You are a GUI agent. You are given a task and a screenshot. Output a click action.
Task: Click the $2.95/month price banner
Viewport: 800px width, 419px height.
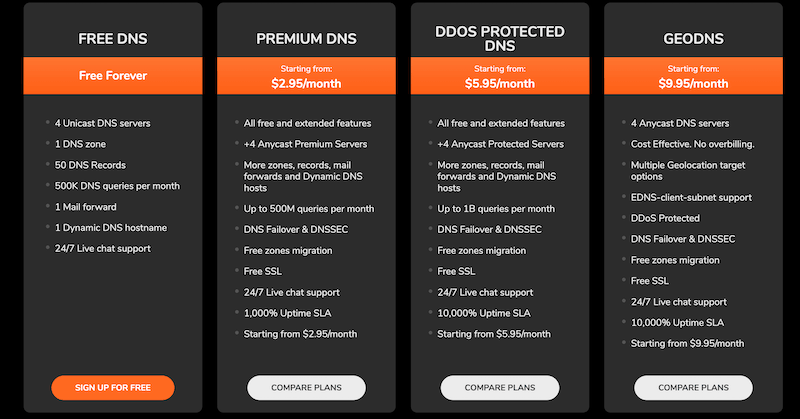(x=306, y=78)
